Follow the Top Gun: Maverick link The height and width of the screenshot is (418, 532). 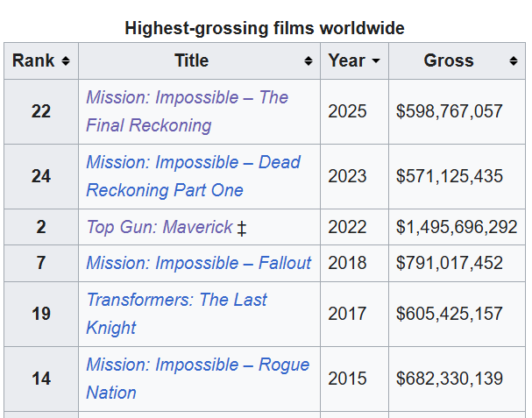pos(160,228)
